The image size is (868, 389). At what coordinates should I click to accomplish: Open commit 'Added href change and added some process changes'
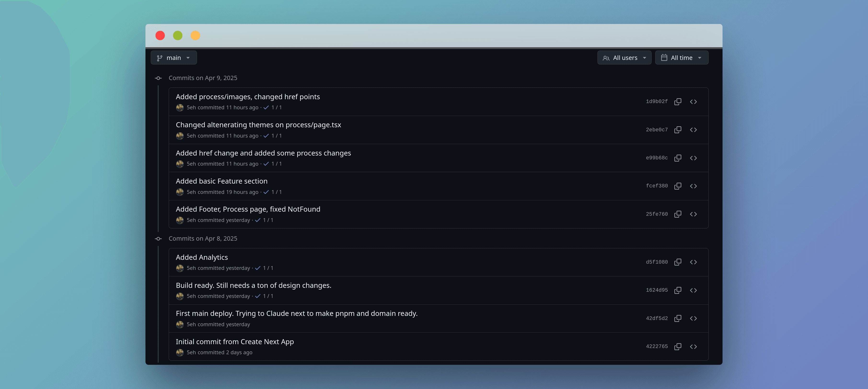[263, 153]
